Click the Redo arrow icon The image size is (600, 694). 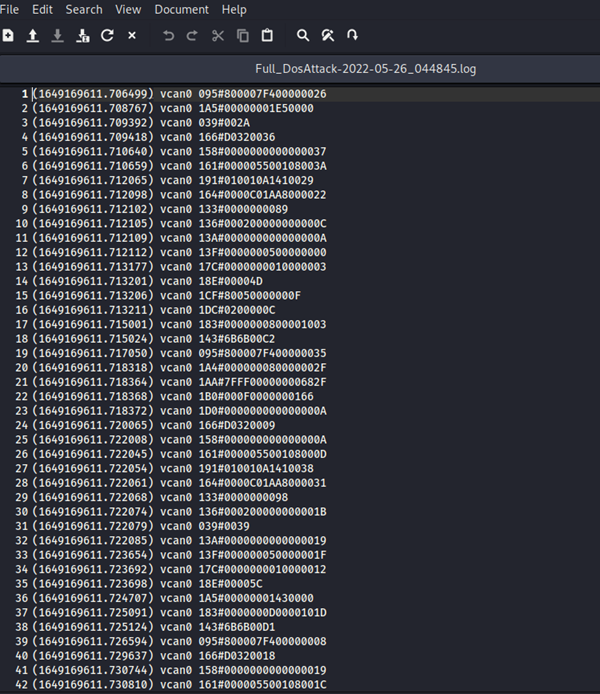(192, 35)
